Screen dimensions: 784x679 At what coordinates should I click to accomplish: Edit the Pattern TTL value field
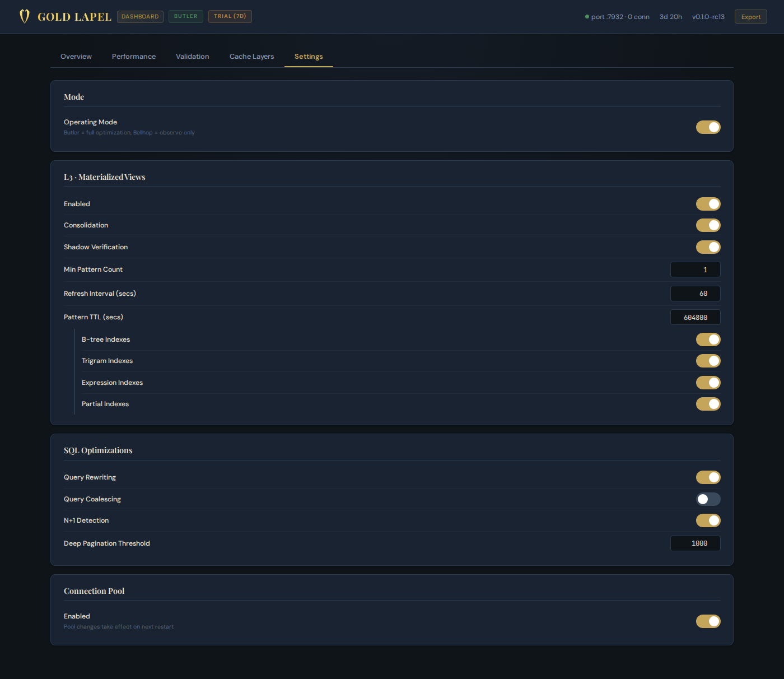695,317
